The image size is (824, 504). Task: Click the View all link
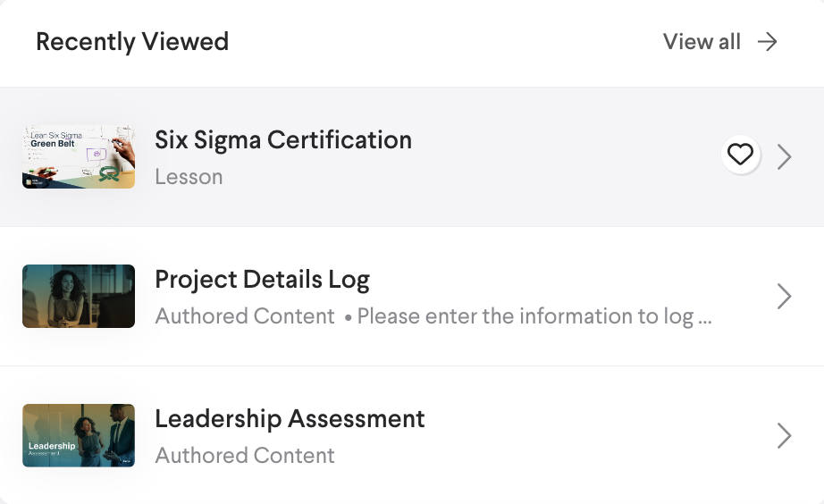click(702, 42)
